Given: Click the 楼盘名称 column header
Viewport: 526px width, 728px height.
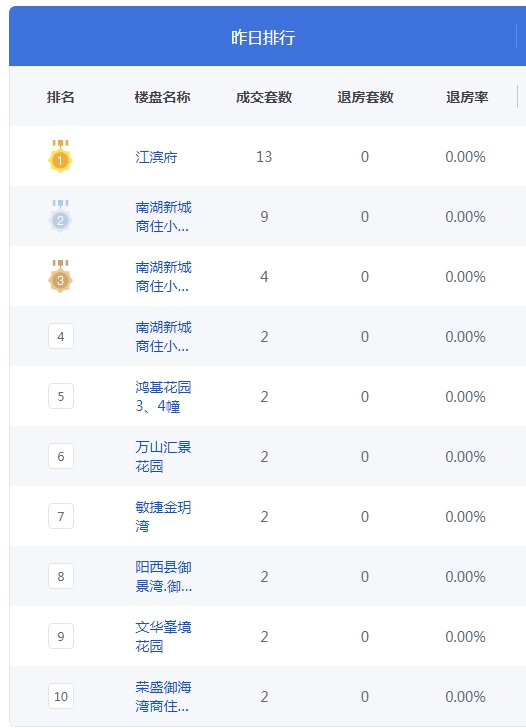Looking at the screenshot, I should (162, 97).
